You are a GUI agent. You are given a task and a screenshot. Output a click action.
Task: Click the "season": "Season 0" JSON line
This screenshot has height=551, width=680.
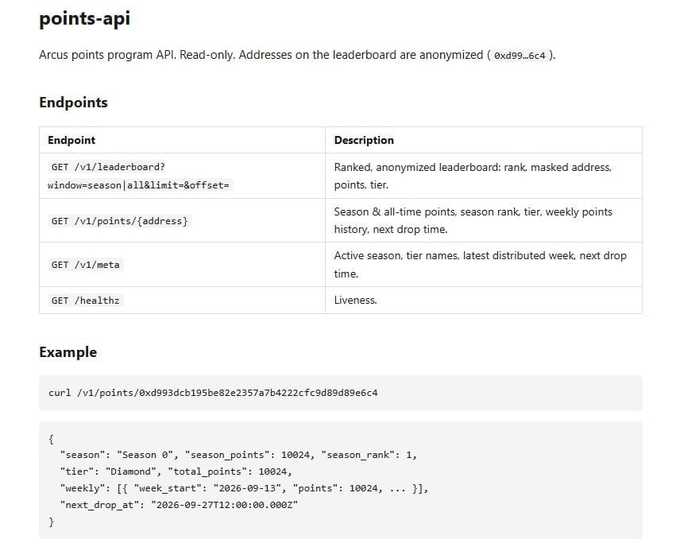tap(238, 455)
